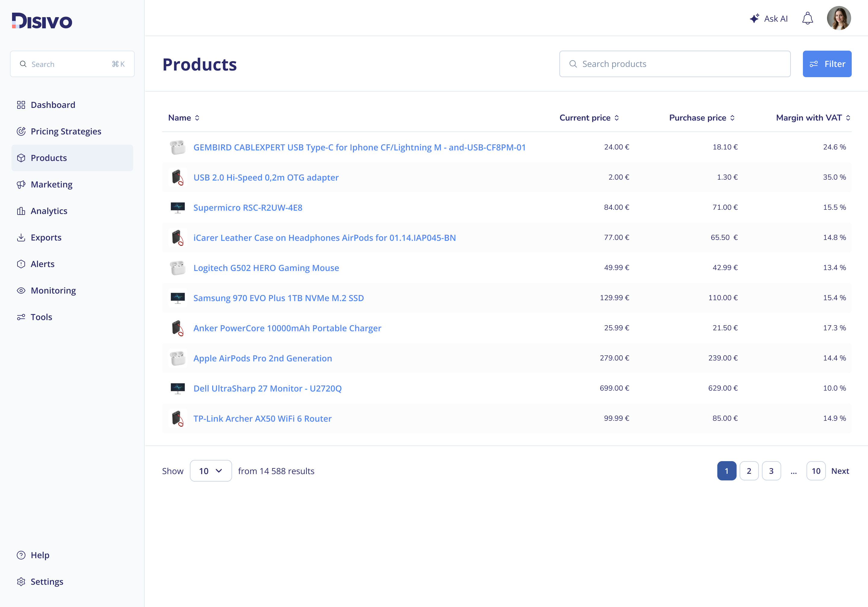Click the Alerts warning icon
868x607 pixels.
coord(21,264)
